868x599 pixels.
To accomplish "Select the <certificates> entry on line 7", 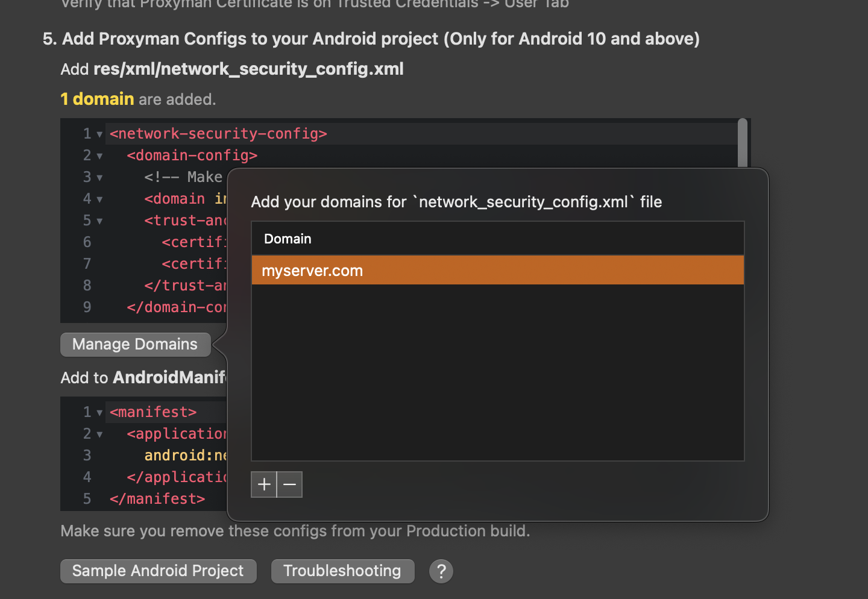I will point(194,263).
